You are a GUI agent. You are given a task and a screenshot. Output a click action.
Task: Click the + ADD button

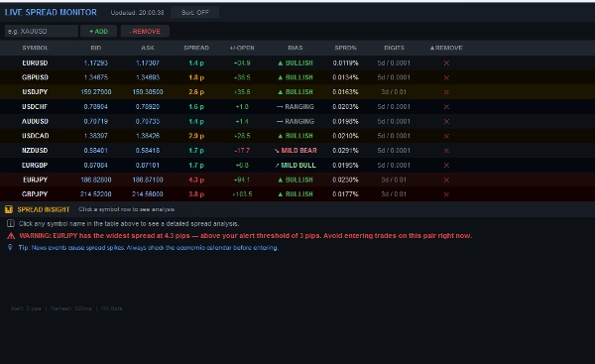(x=98, y=31)
